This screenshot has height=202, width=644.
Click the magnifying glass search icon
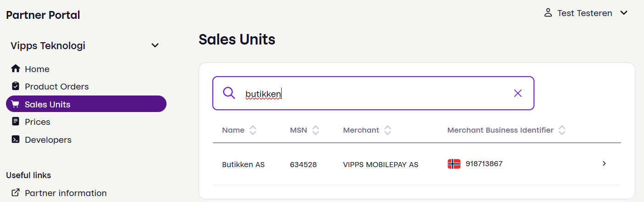(x=229, y=93)
